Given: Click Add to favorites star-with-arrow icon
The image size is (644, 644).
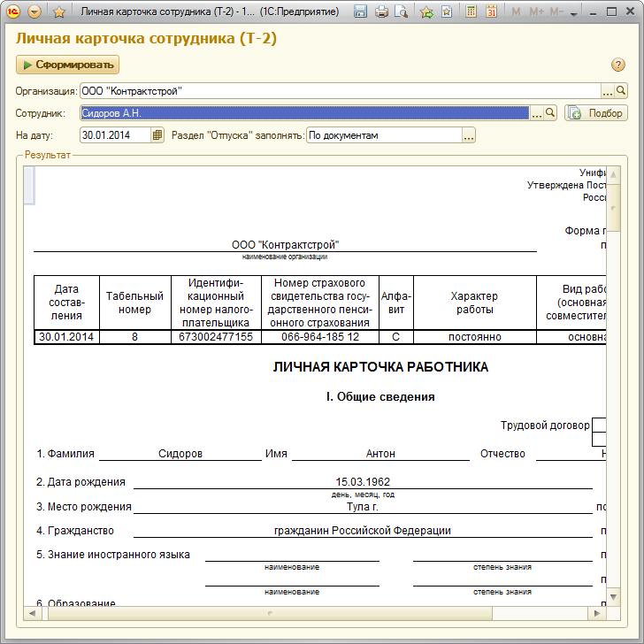Looking at the screenshot, I should pos(426,11).
